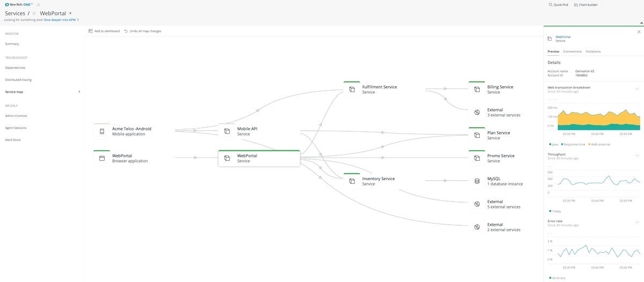644x282 pixels.
Task: Follow the Dive deeper into APM link
Action: [x=61, y=20]
